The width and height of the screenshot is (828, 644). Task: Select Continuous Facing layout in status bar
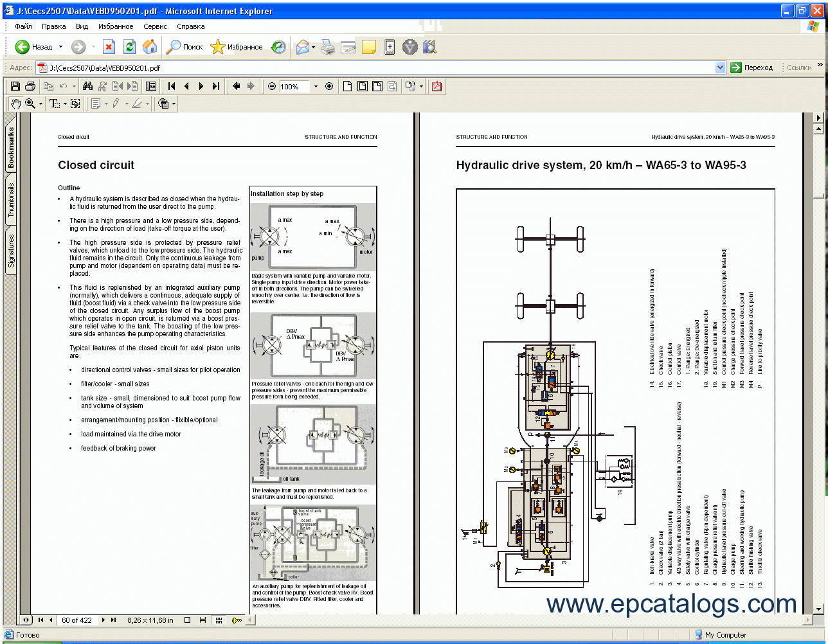point(219,620)
